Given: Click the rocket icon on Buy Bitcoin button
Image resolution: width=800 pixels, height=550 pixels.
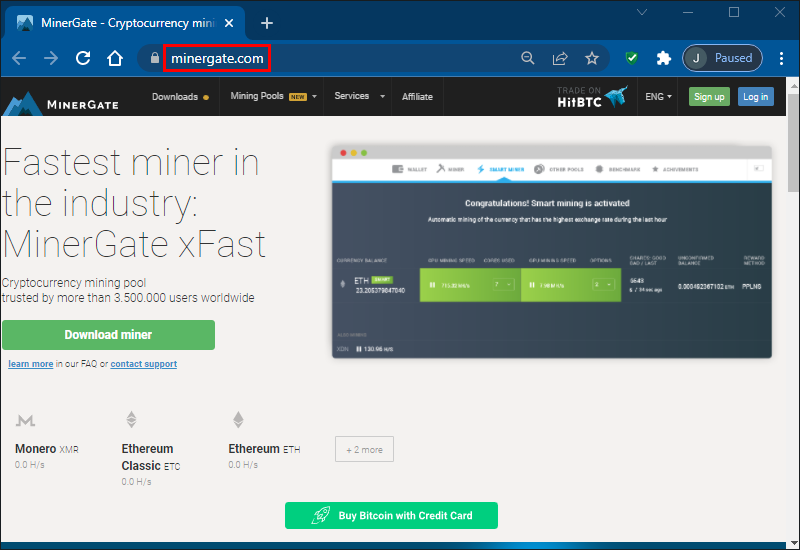Looking at the screenshot, I should pos(320,515).
